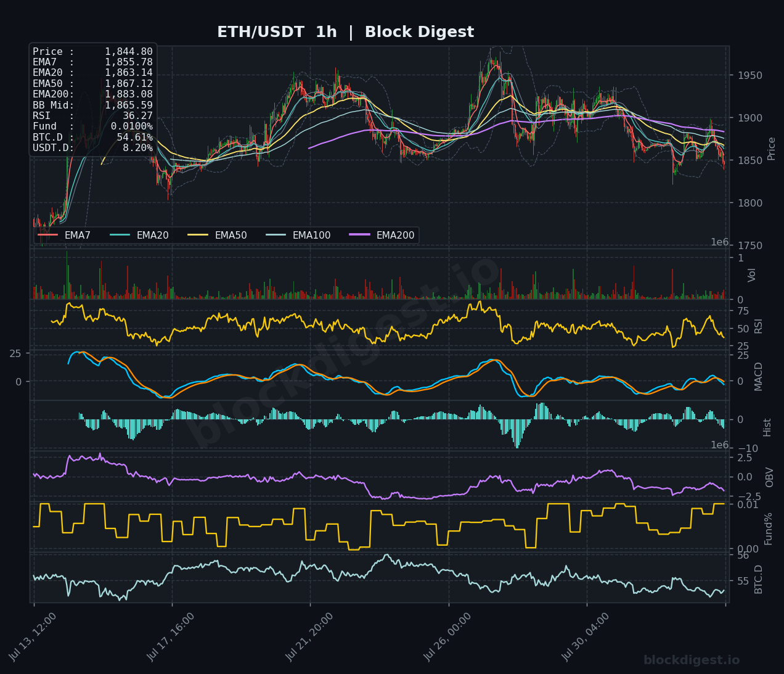This screenshot has height=674, width=784.
Task: Select the Price 1,844.80 readout
Action: (92, 52)
